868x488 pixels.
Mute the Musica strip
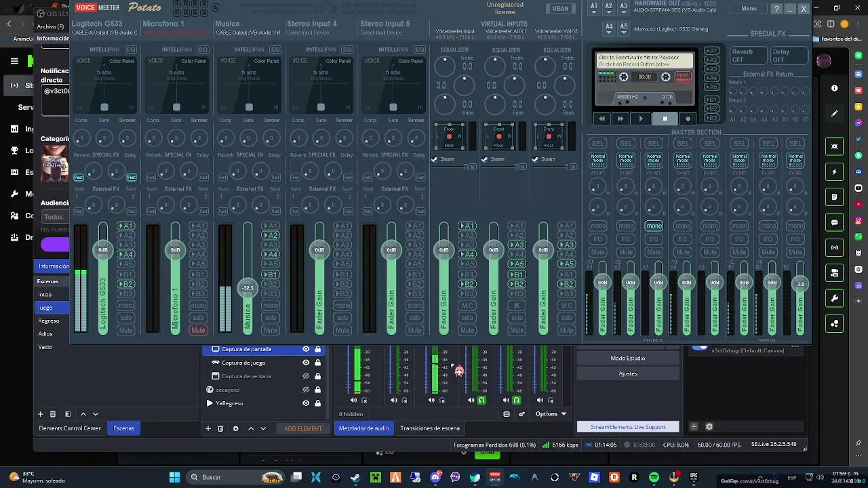coord(271,330)
